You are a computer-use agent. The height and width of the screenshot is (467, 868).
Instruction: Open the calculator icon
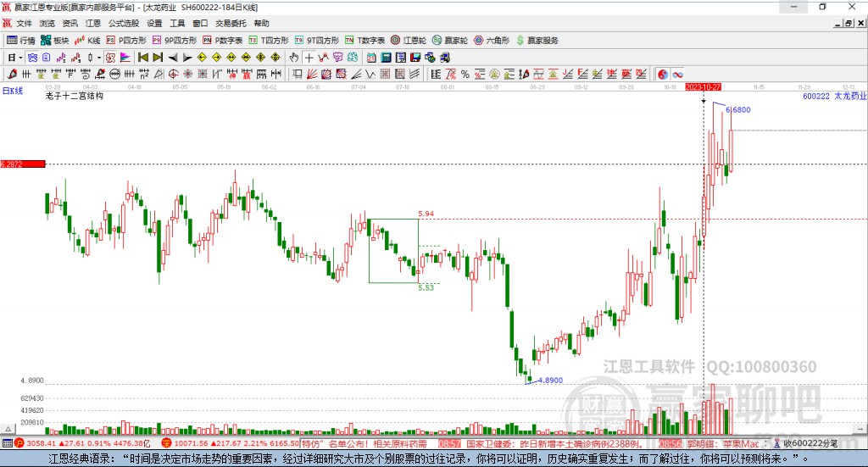[x=386, y=58]
